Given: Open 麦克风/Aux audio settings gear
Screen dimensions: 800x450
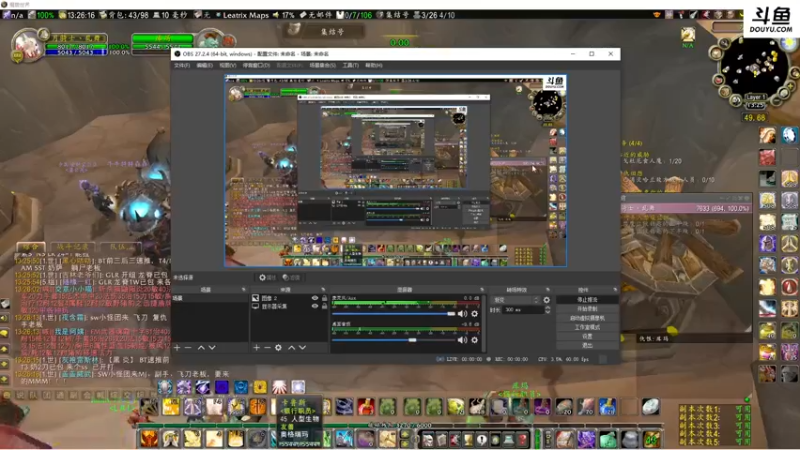Looking at the screenshot, I should 474,314.
